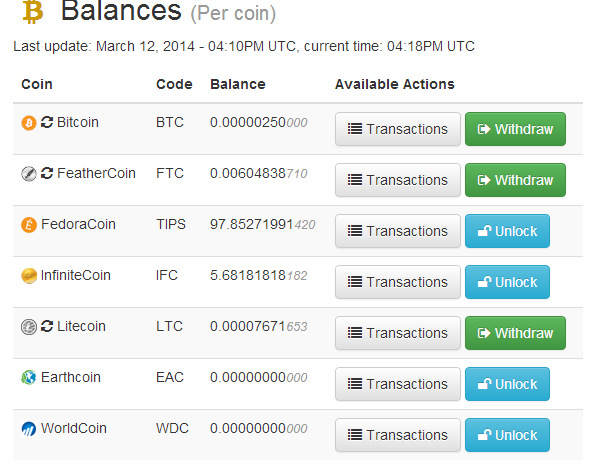Withdraw the FeatherCoin balance
Image resolution: width=596 pixels, height=471 pixels.
tap(515, 180)
